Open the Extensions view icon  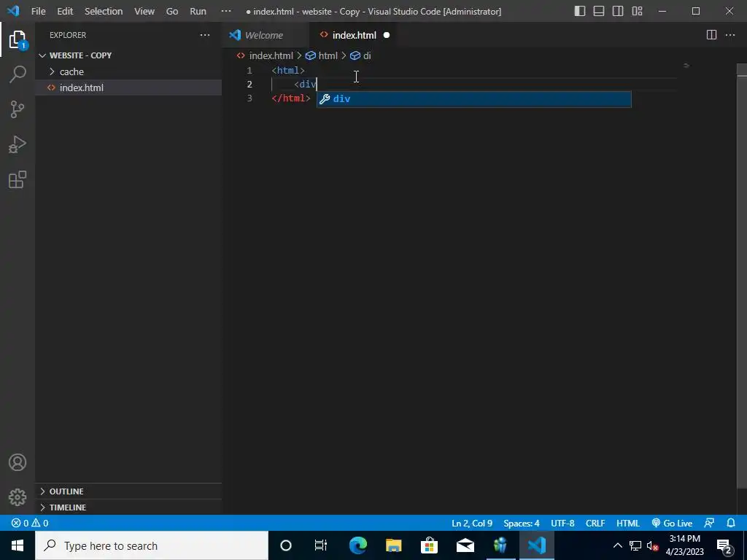[18, 180]
